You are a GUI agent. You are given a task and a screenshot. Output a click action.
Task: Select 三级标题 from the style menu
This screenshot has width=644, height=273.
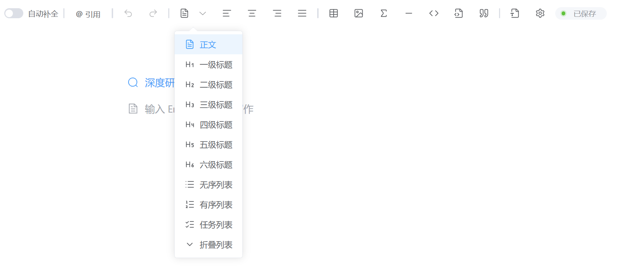pos(209,105)
